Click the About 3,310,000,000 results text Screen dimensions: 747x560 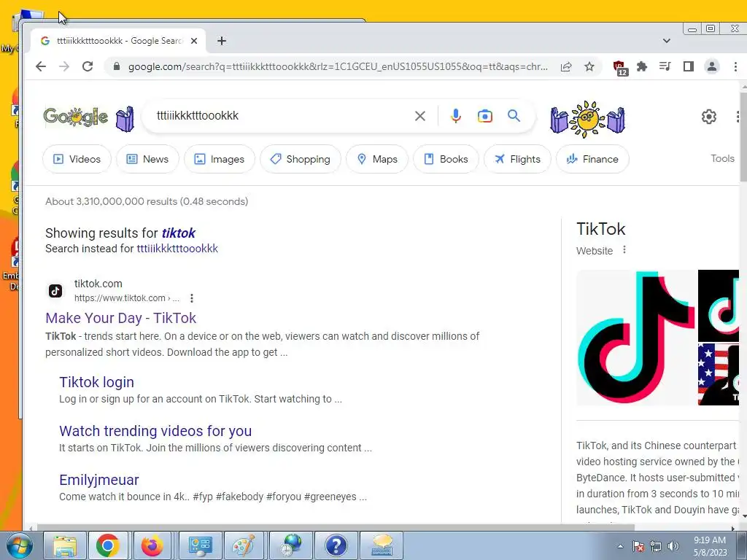pyautogui.click(x=147, y=201)
